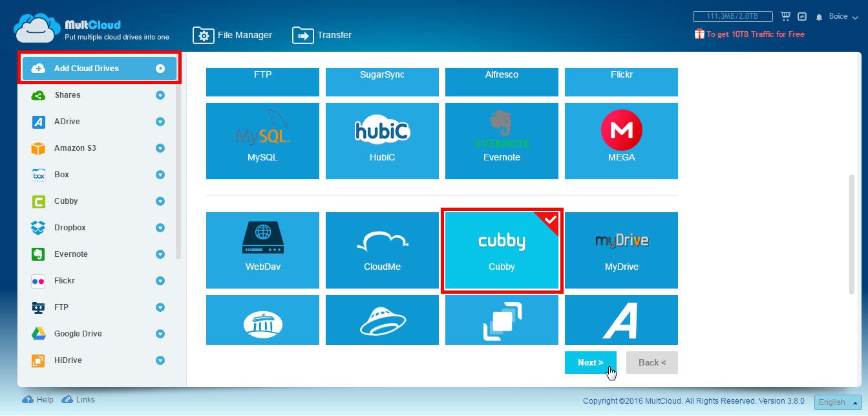The image size is (868, 416).
Task: Expand the sidebar Flickr arrow
Action: pos(160,281)
